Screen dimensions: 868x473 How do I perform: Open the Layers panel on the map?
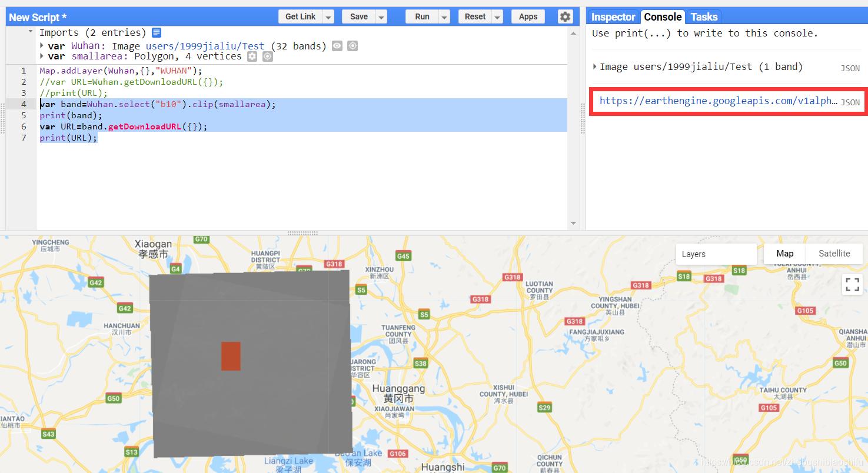click(716, 254)
